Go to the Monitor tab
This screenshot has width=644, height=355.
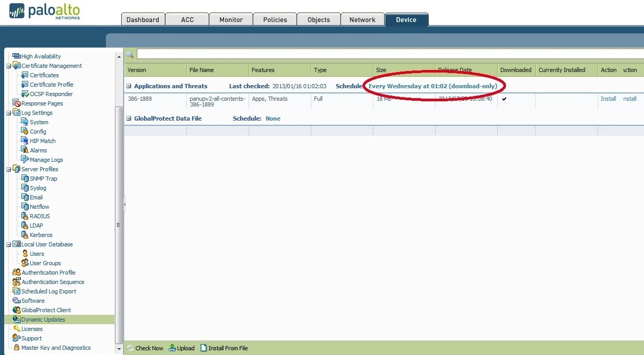pos(231,20)
